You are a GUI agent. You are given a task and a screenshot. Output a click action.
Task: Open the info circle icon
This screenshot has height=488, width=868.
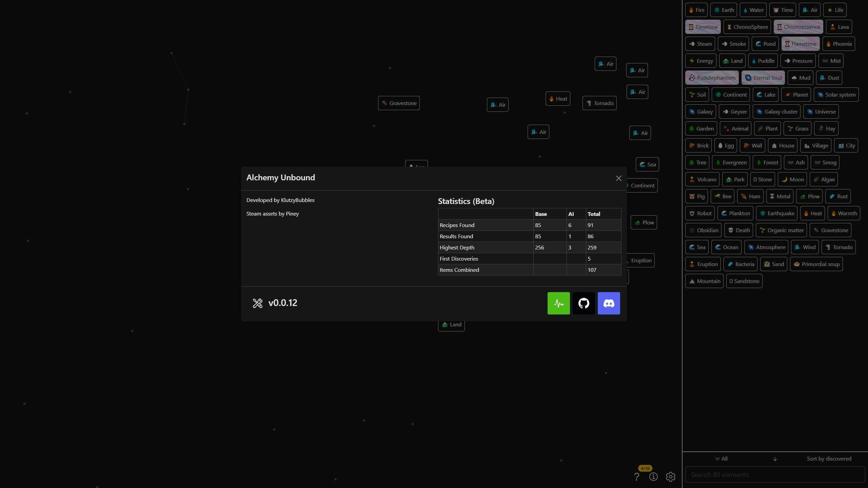tap(654, 476)
